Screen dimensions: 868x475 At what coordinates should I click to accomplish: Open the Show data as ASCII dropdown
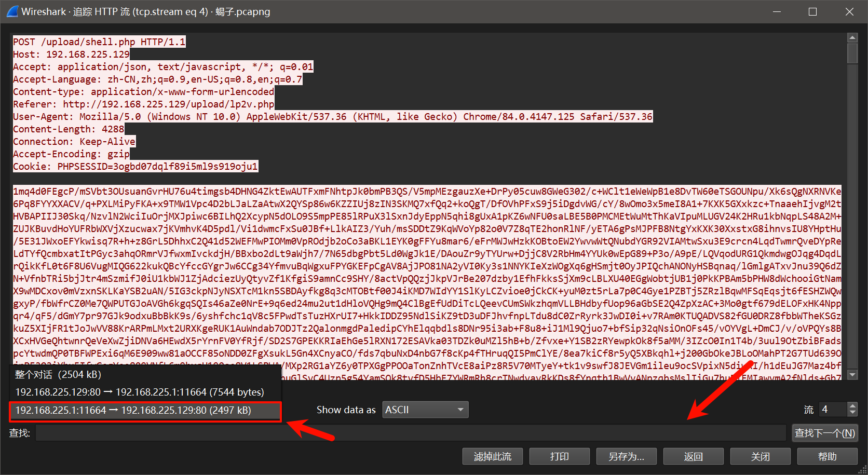point(425,410)
